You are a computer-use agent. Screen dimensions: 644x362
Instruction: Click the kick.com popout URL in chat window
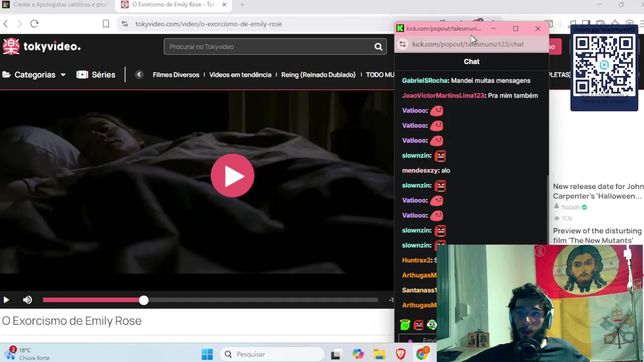(467, 44)
